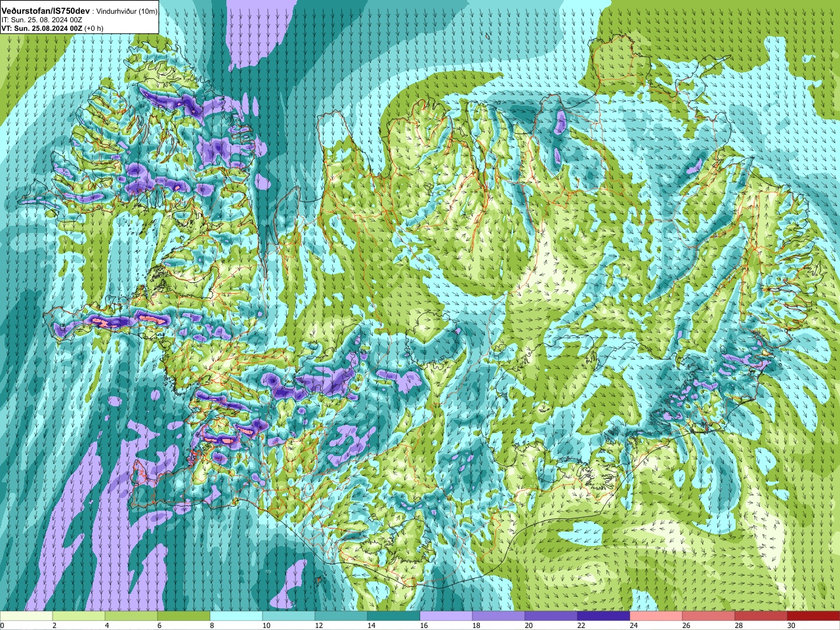Select the 0–2 pale yellow legend swatch
This screenshot has width=840, height=630.
pyautogui.click(x=26, y=616)
